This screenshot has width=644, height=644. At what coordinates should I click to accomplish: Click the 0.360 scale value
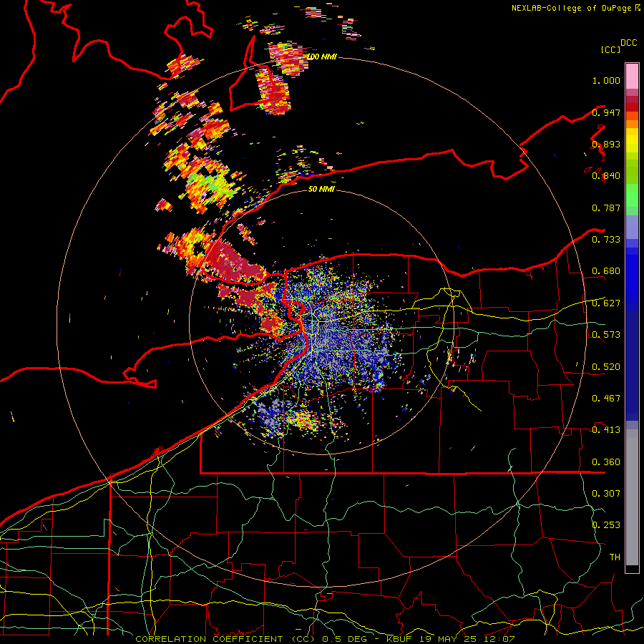point(606,462)
